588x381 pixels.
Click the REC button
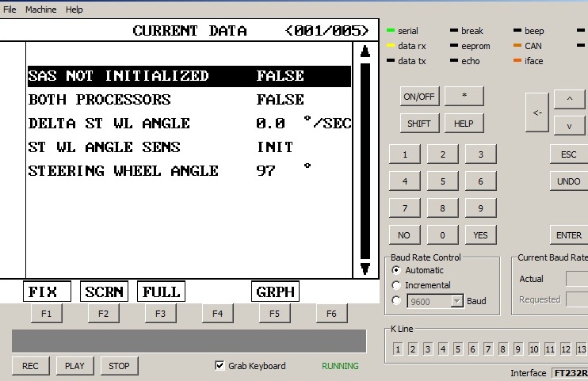click(x=30, y=366)
